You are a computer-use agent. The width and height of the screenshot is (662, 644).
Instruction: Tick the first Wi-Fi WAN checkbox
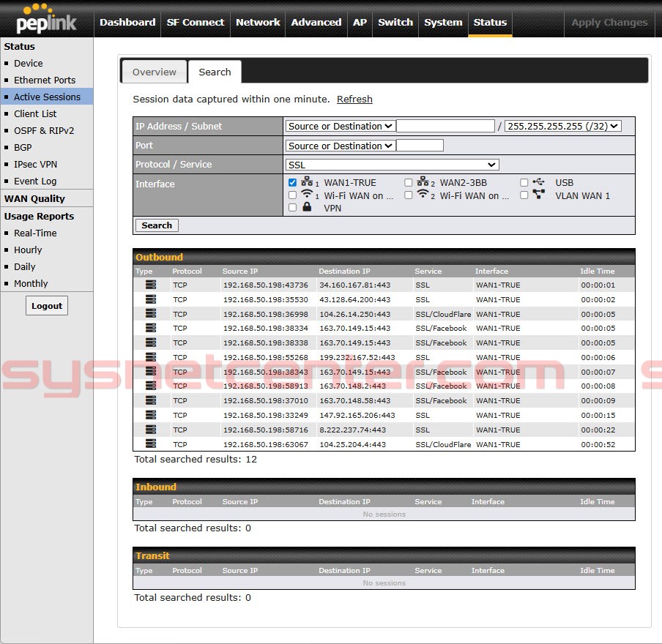(x=292, y=195)
